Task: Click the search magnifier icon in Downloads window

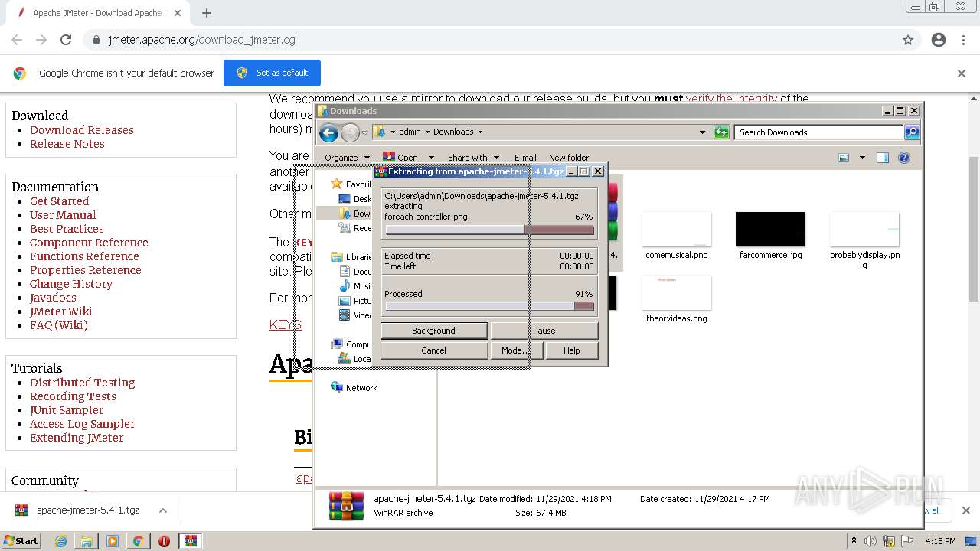Action: click(911, 132)
